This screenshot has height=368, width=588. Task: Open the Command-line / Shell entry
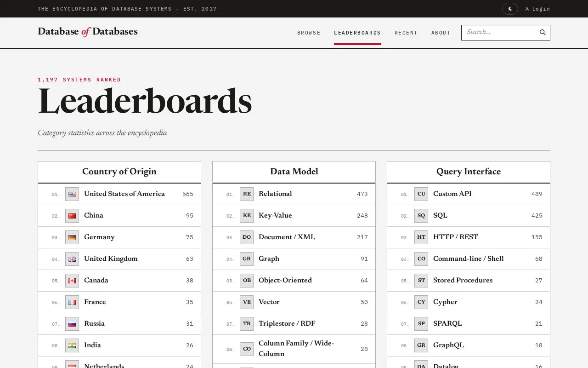pyautogui.click(x=469, y=259)
